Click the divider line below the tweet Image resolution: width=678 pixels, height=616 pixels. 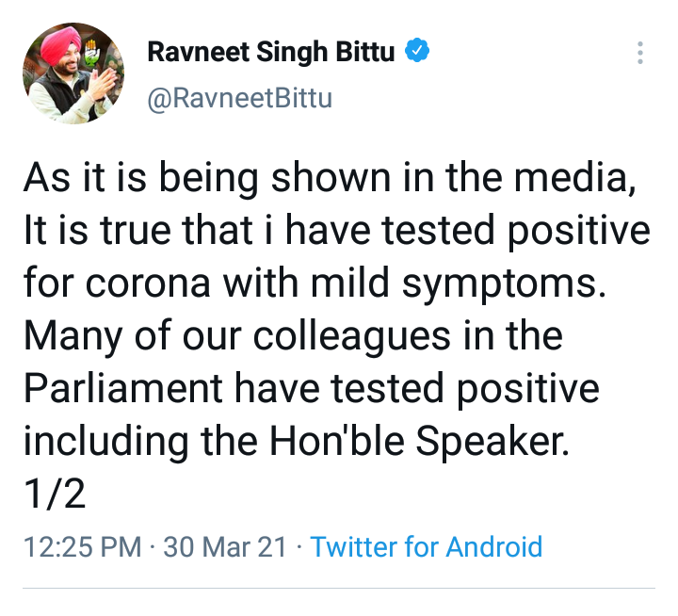point(339,589)
